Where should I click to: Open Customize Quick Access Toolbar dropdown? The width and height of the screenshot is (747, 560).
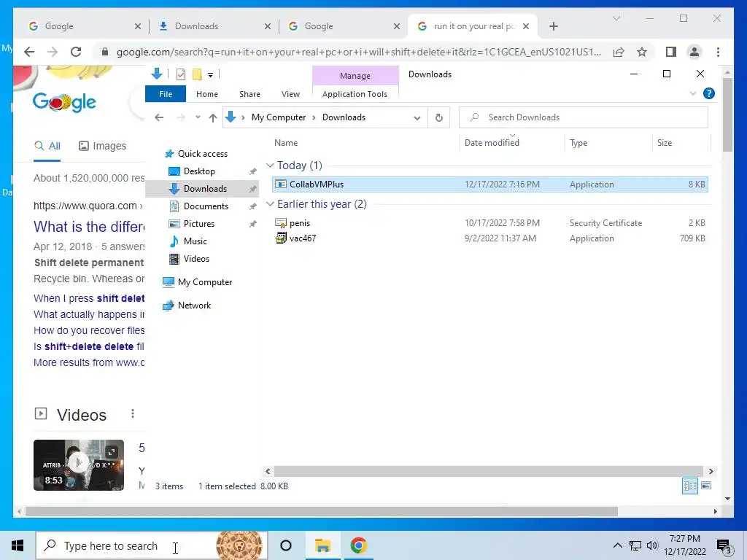(210, 75)
